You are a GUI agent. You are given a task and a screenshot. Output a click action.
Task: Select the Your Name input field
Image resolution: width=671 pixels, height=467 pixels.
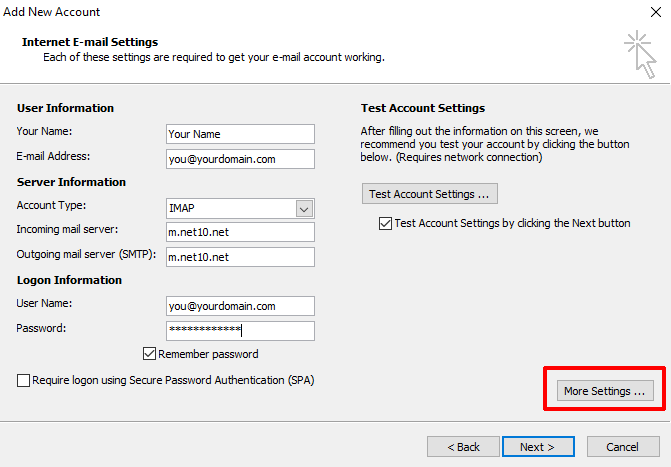(240, 134)
